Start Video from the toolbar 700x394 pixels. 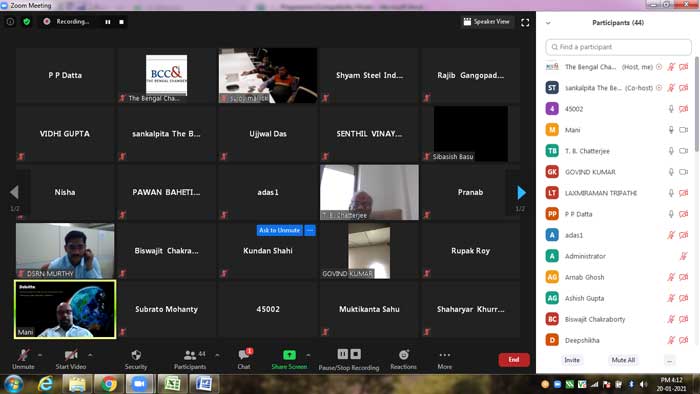(x=71, y=359)
